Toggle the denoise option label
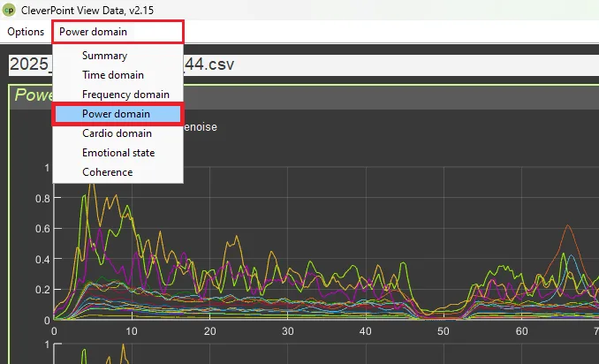 tap(200, 127)
